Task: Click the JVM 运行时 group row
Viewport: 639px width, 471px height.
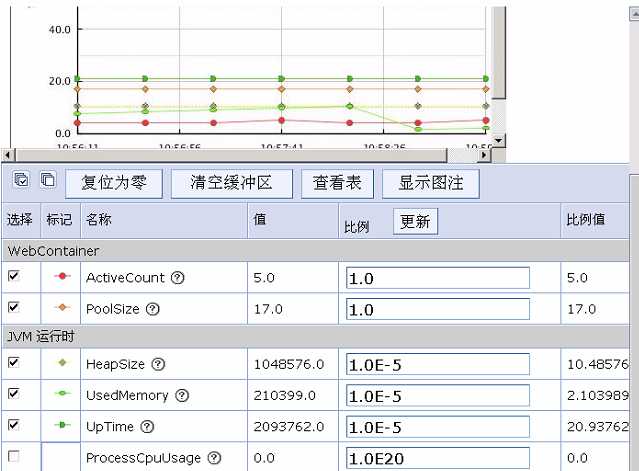Action: pos(315,337)
